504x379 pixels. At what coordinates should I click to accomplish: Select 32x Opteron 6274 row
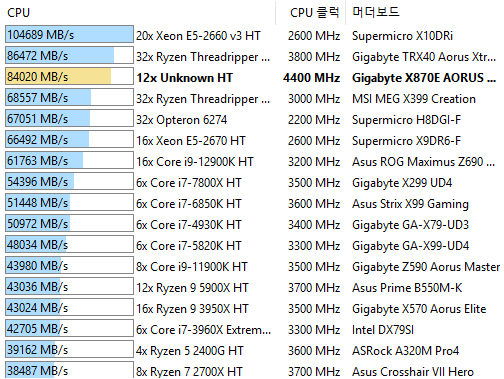[x=181, y=120]
